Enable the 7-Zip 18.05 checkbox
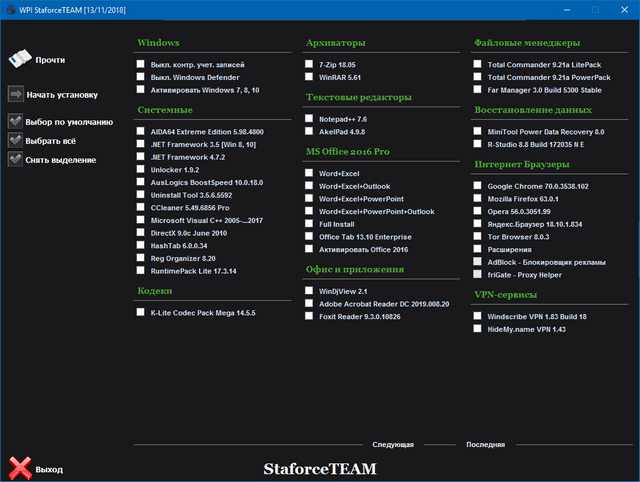Viewport: 640px width, 482px height. (311, 64)
